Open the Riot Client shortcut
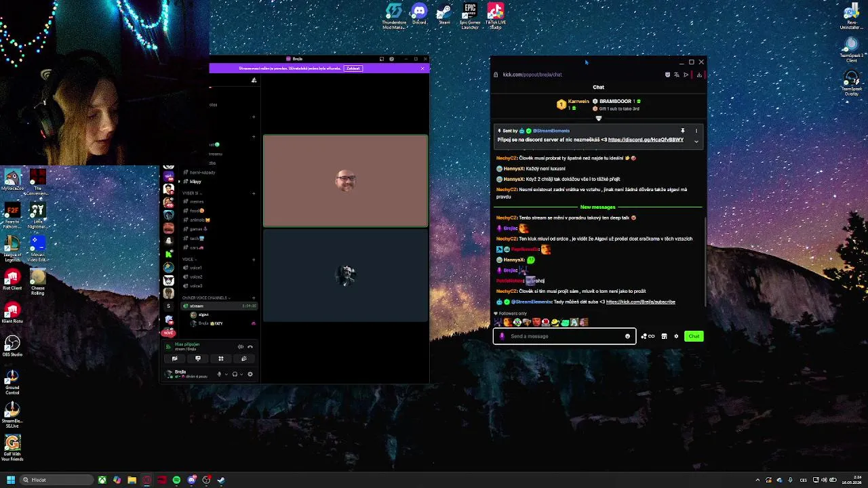 pos(12,279)
